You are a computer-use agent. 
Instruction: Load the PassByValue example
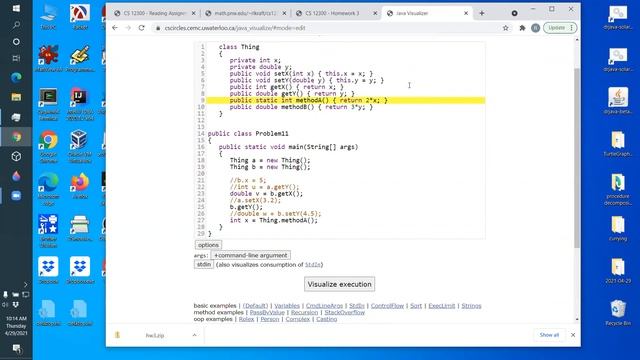tap(267, 312)
